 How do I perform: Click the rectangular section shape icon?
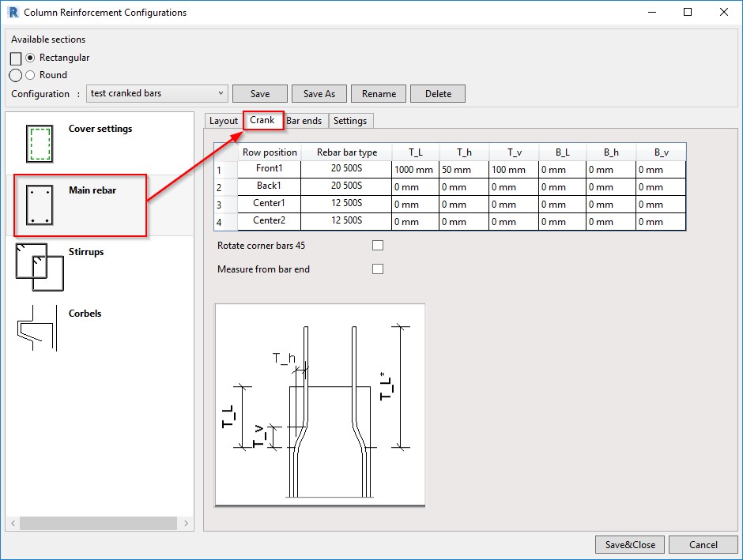[x=16, y=58]
